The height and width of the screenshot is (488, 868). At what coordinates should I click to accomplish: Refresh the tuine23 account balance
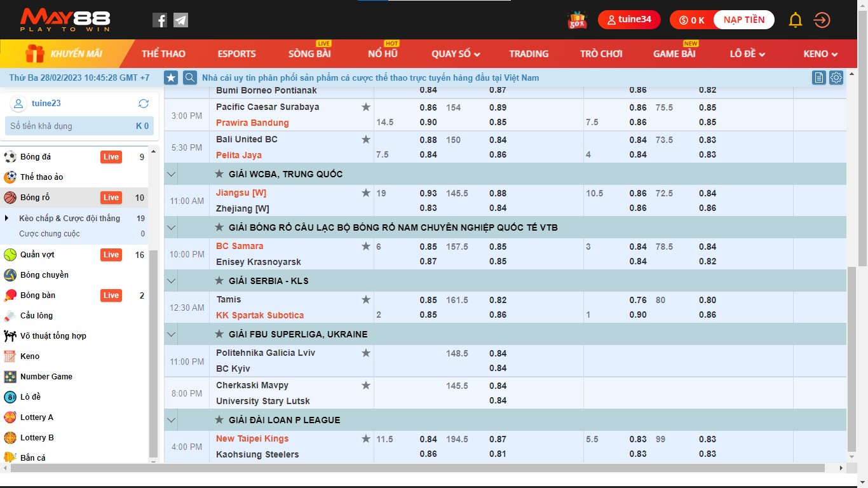click(x=144, y=104)
